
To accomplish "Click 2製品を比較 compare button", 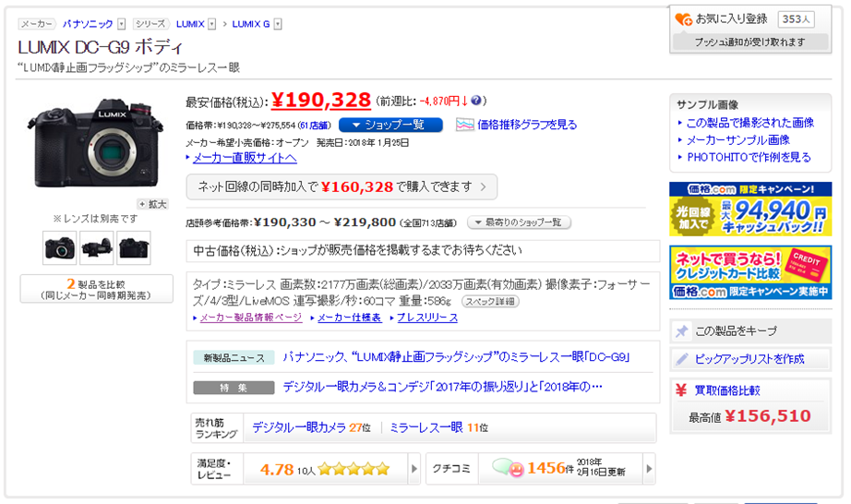I will pos(97,289).
